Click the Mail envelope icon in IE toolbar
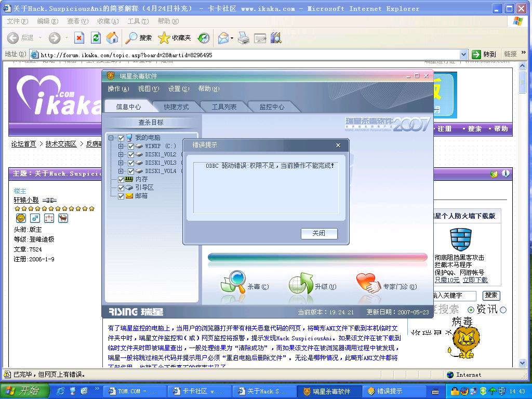 coord(223,37)
